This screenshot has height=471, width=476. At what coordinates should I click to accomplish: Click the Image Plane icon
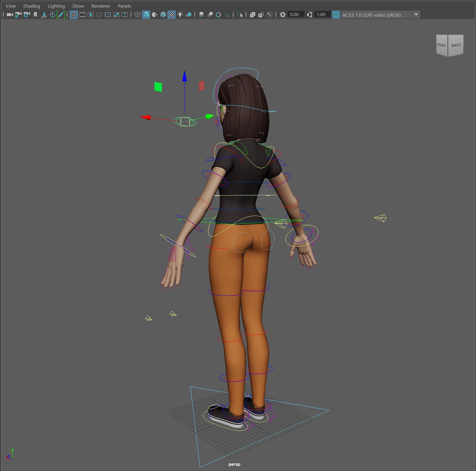[x=44, y=15]
